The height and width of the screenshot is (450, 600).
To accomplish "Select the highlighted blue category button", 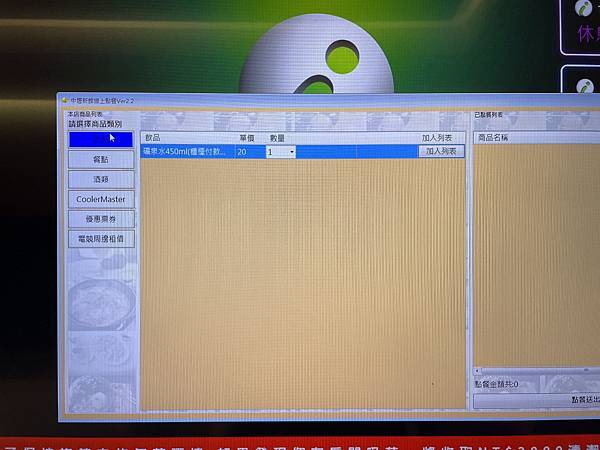I will (x=101, y=139).
